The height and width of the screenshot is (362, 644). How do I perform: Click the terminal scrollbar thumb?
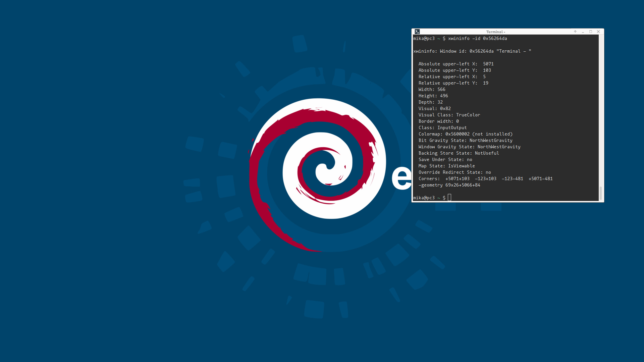point(600,193)
